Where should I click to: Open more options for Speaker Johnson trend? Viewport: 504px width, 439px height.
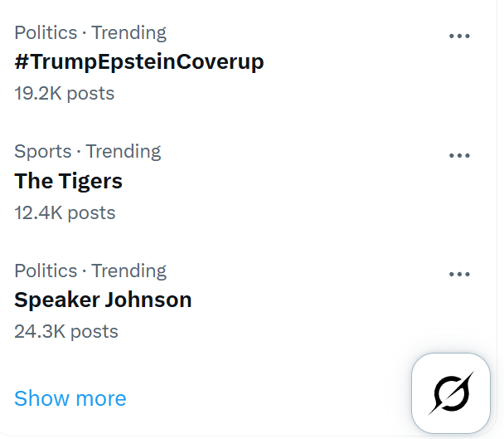(x=459, y=274)
